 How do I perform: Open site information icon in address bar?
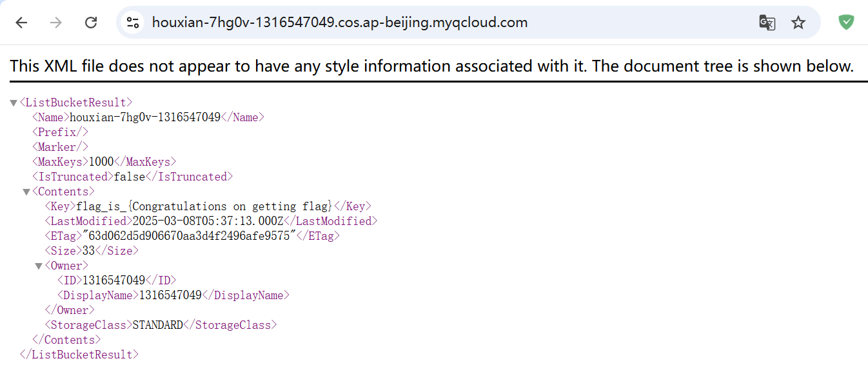[x=133, y=23]
